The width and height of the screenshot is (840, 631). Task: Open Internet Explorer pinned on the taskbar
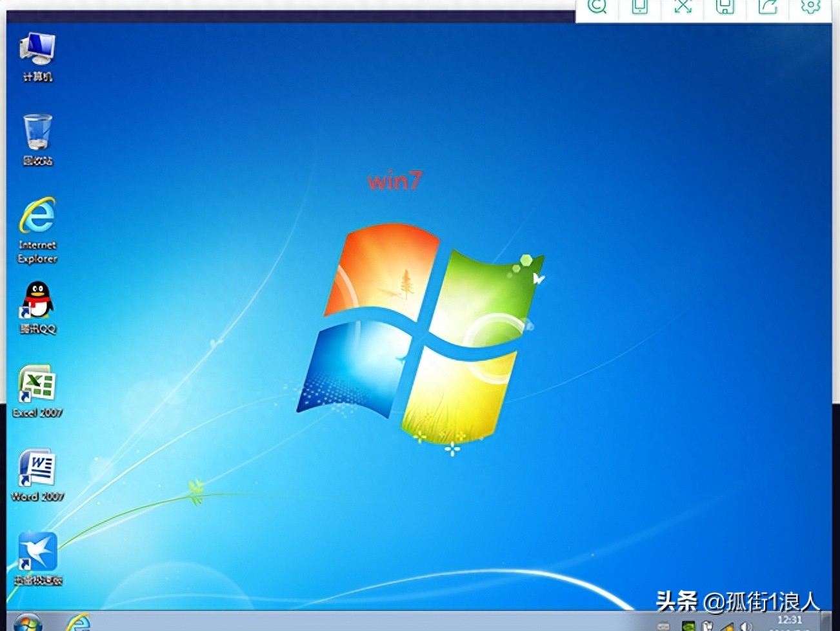(79, 623)
